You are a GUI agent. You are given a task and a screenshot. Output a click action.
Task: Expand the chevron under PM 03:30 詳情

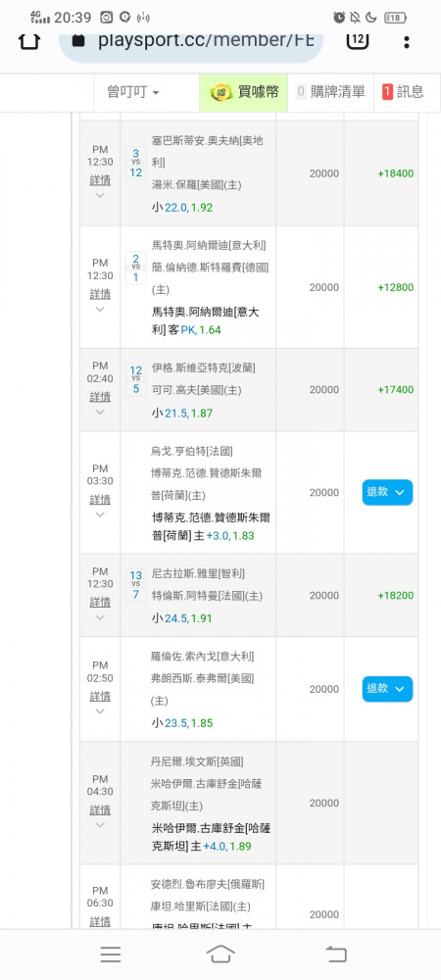click(x=100, y=515)
